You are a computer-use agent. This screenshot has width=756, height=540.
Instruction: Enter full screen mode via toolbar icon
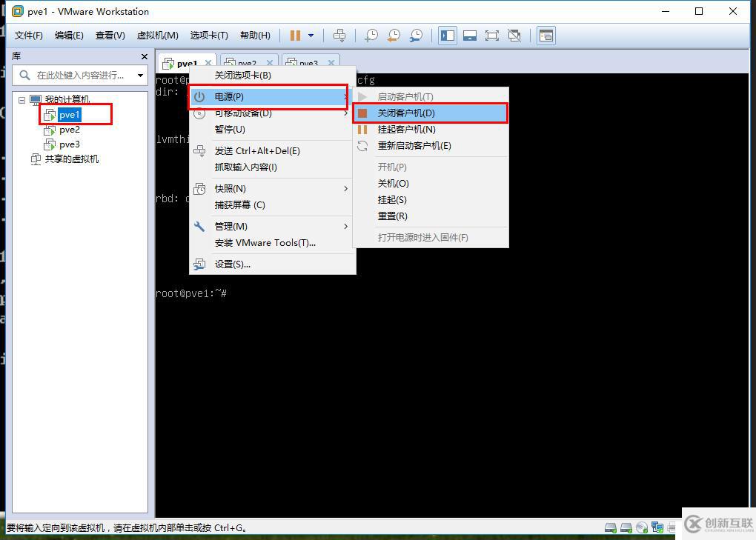(491, 35)
